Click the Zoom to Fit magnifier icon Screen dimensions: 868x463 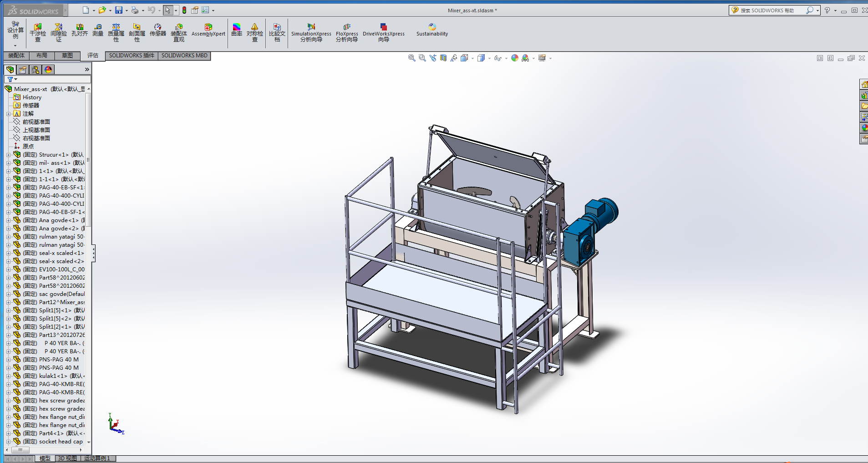pyautogui.click(x=411, y=58)
